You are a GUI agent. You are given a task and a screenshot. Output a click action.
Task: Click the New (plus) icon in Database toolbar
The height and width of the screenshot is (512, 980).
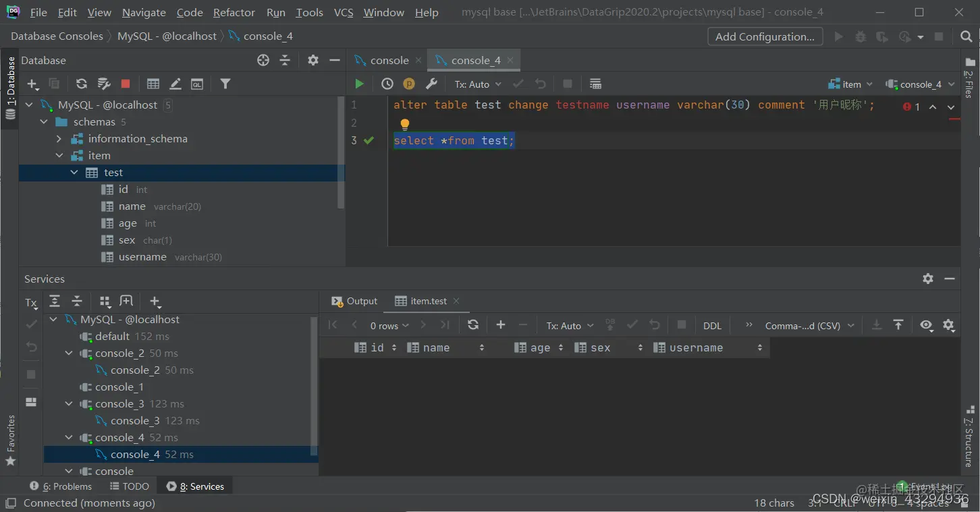[32, 84]
